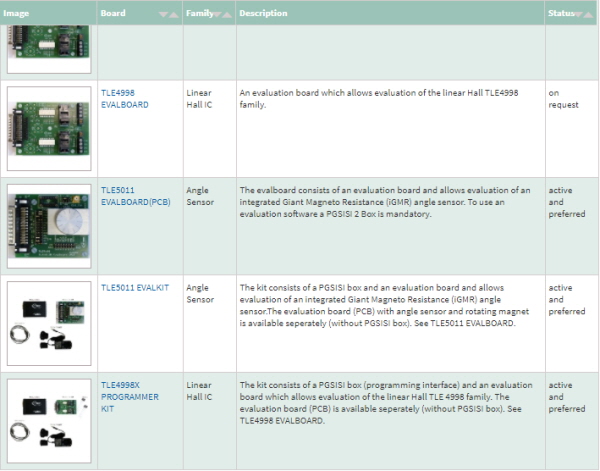
Task: Select Linear Hall IC in TLE4998 EVALBOARD row
Action: 199,99
